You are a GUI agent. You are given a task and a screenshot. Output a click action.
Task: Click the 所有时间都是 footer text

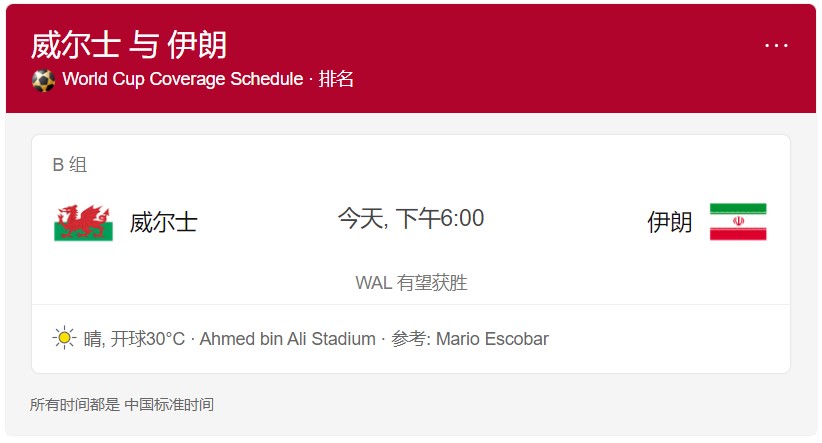[74, 405]
